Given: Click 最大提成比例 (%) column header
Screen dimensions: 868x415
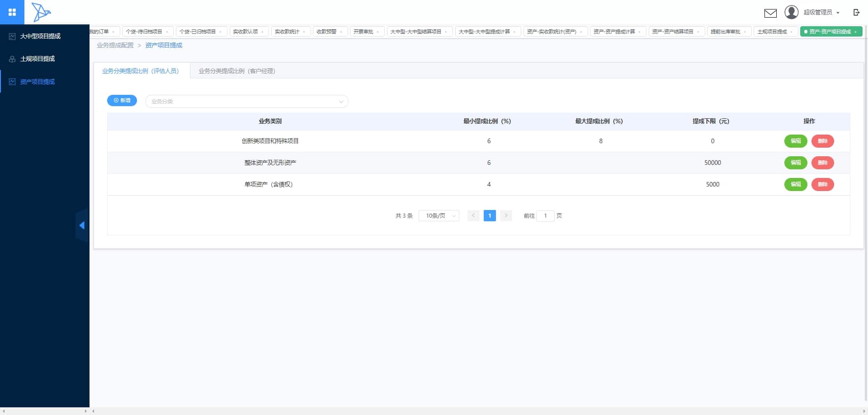Looking at the screenshot, I should [599, 121].
